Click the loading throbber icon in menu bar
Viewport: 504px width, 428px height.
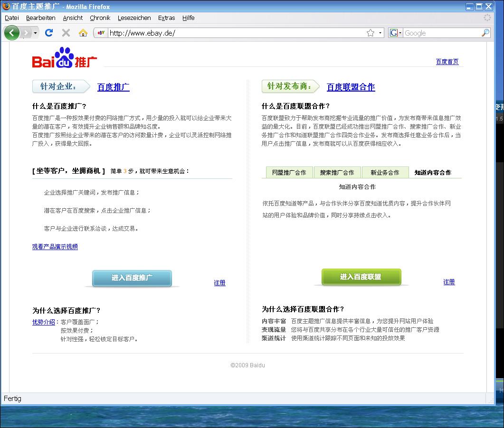[487, 18]
